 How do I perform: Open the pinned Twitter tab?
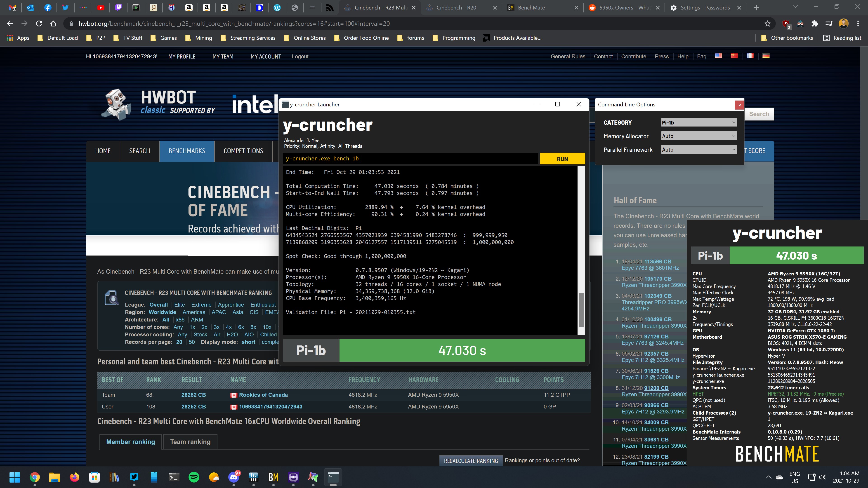(65, 7)
